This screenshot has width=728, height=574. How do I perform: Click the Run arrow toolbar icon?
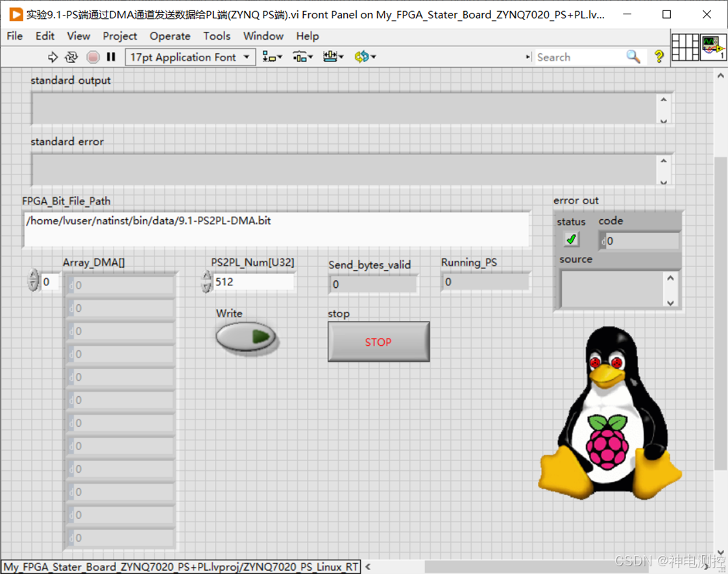pos(53,57)
